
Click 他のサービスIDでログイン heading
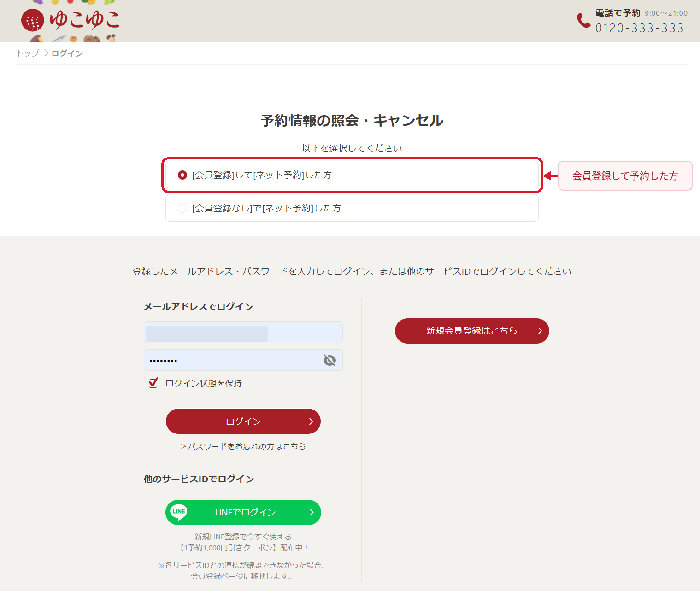199,479
